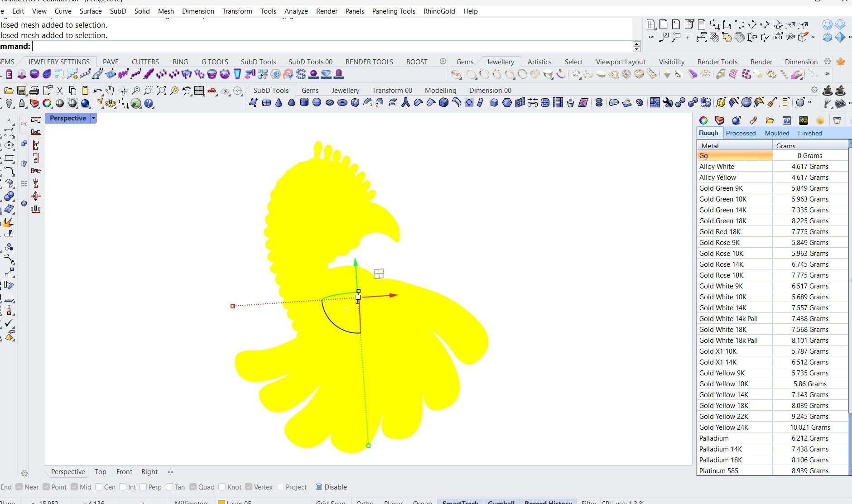This screenshot has height=504, width=852.
Task: Click the Paste clipboard icon
Action: click(85, 91)
